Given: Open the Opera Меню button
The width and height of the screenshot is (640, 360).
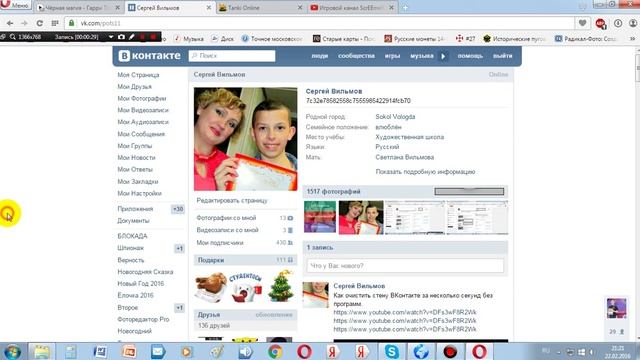Looking at the screenshot, I should tap(16, 4).
